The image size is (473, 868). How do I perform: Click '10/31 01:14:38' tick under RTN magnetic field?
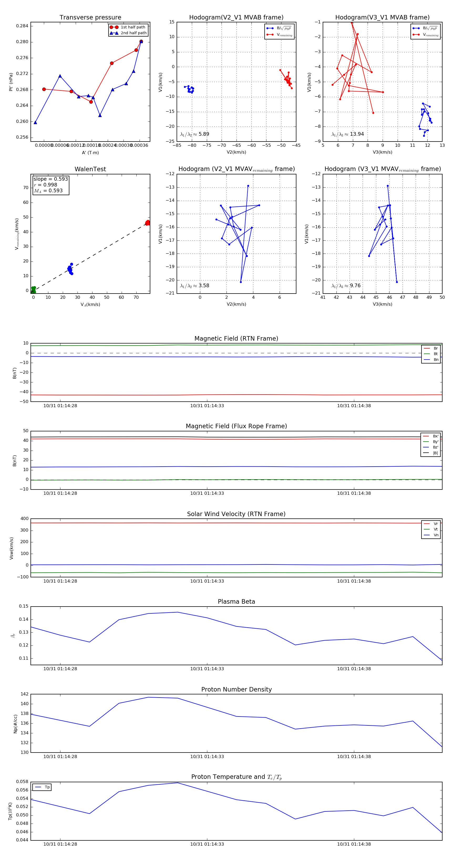354,406
